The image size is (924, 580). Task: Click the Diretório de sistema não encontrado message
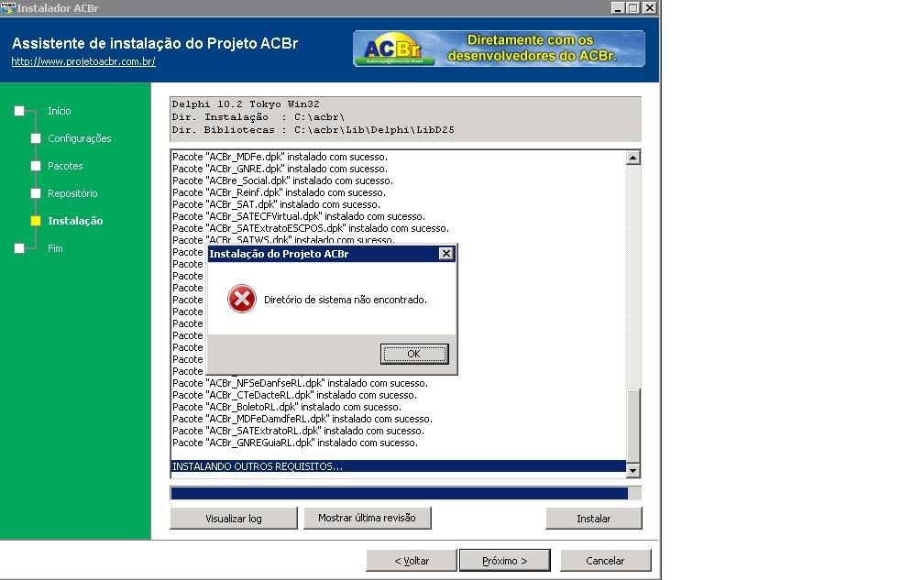pos(346,300)
